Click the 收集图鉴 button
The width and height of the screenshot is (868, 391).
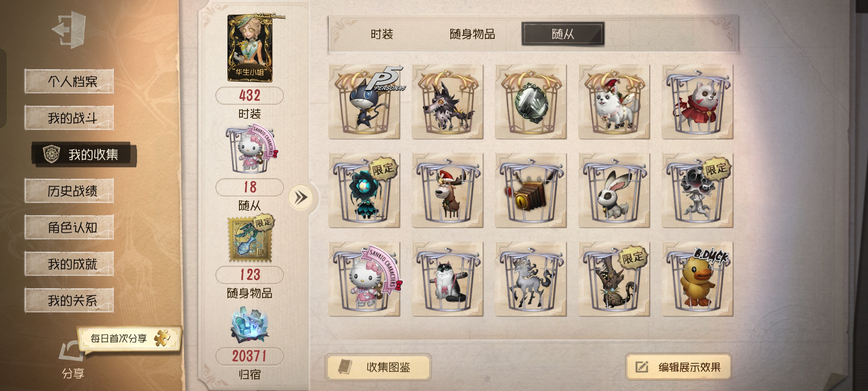pos(378,367)
